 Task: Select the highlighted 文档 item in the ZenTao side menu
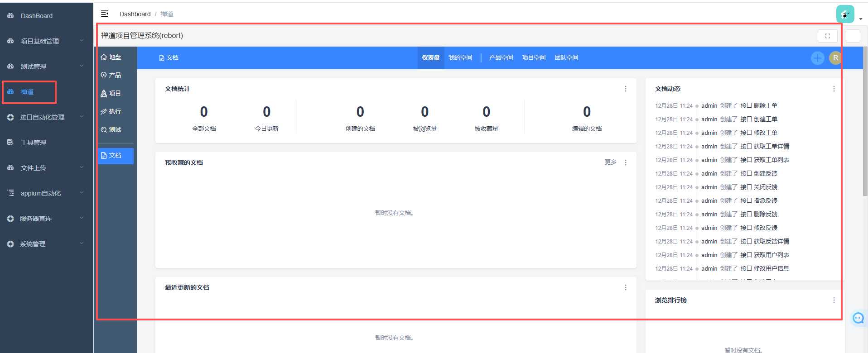(x=116, y=156)
